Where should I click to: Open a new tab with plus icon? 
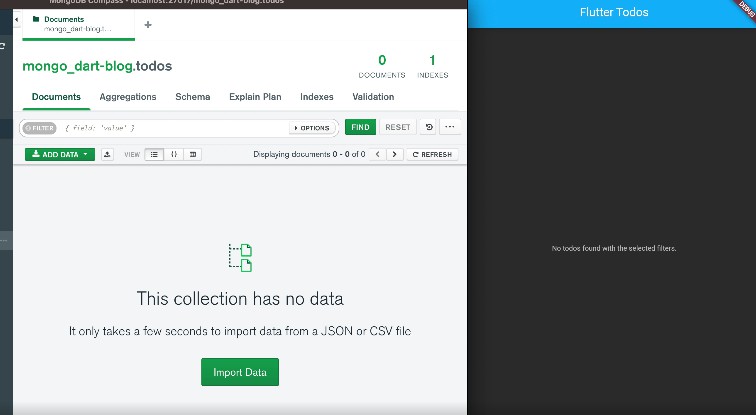(148, 24)
